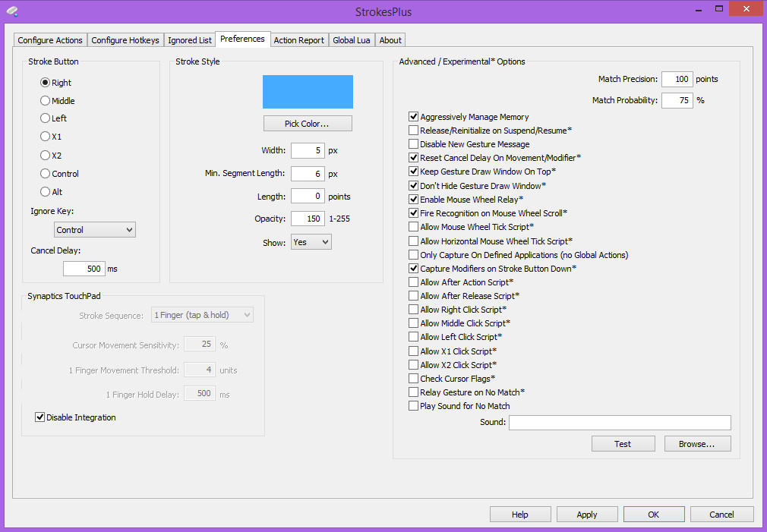The height and width of the screenshot is (532, 767).
Task: Click the Match Precision input field
Action: (677, 79)
